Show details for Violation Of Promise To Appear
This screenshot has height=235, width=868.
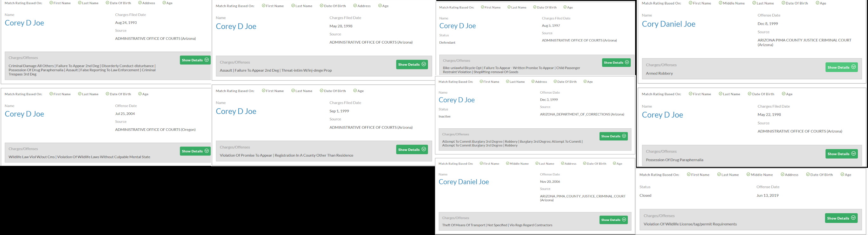pos(412,150)
